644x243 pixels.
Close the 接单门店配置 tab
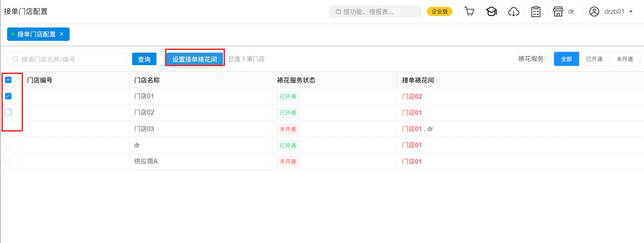(62, 34)
